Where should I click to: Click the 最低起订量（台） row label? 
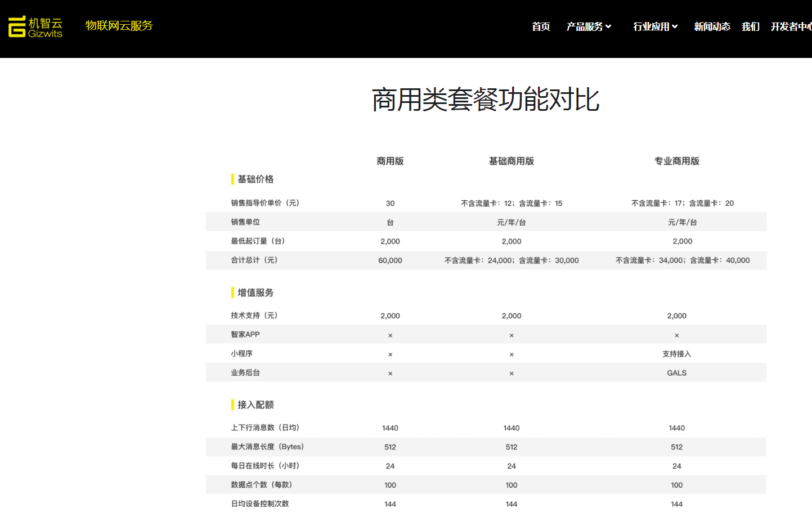tap(258, 241)
